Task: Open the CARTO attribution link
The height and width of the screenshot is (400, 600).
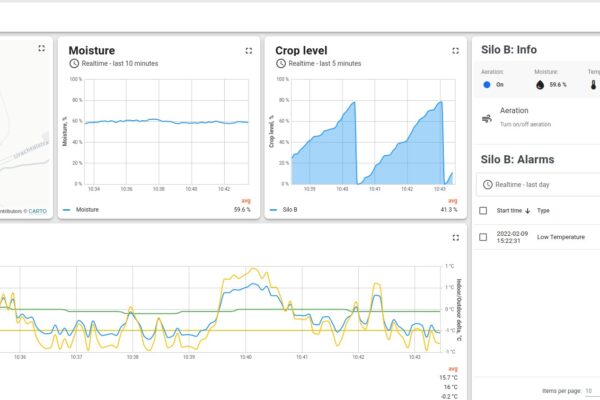Action: point(37,211)
